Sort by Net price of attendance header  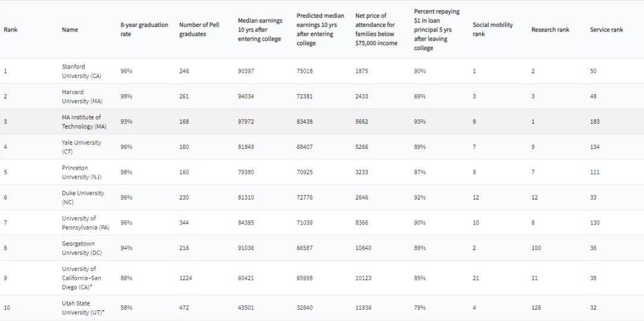(x=376, y=30)
